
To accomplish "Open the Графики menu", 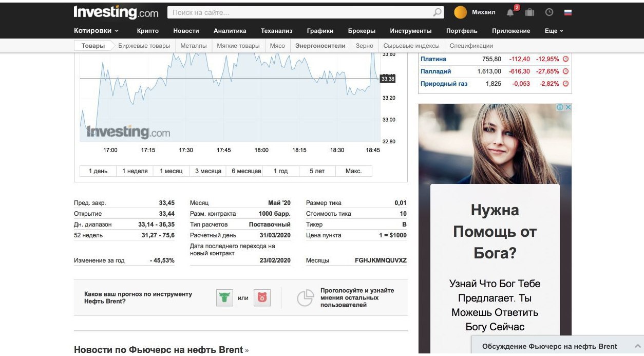I will point(320,31).
